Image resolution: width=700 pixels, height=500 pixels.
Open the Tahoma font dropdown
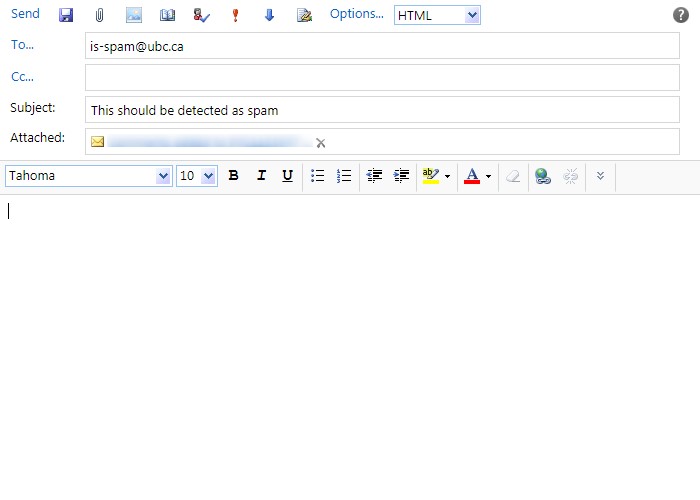point(164,176)
